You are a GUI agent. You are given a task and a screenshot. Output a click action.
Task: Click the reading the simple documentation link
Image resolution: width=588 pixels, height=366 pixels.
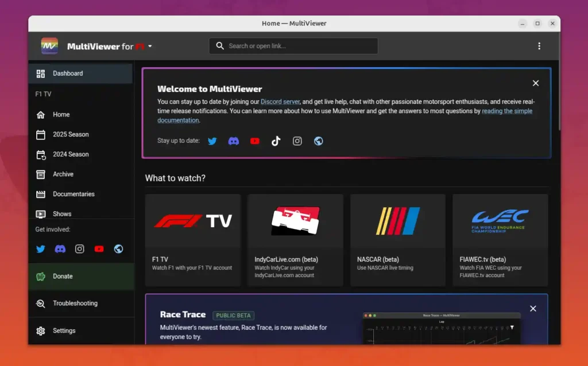pos(507,111)
